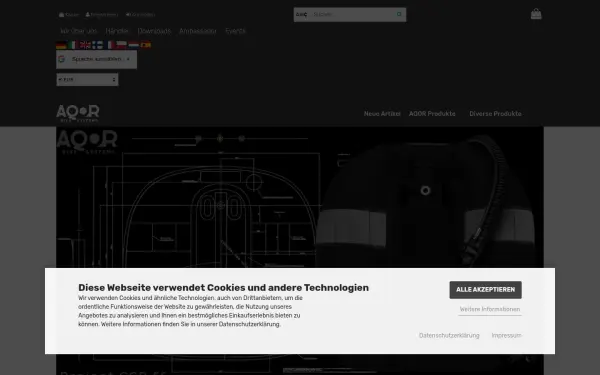Open the 'Neue Artikel' menu item

(x=382, y=114)
